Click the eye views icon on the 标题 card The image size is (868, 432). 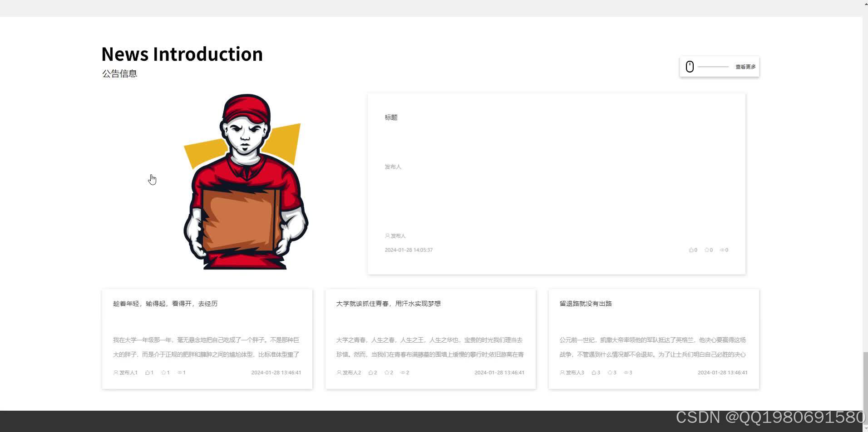pyautogui.click(x=722, y=250)
